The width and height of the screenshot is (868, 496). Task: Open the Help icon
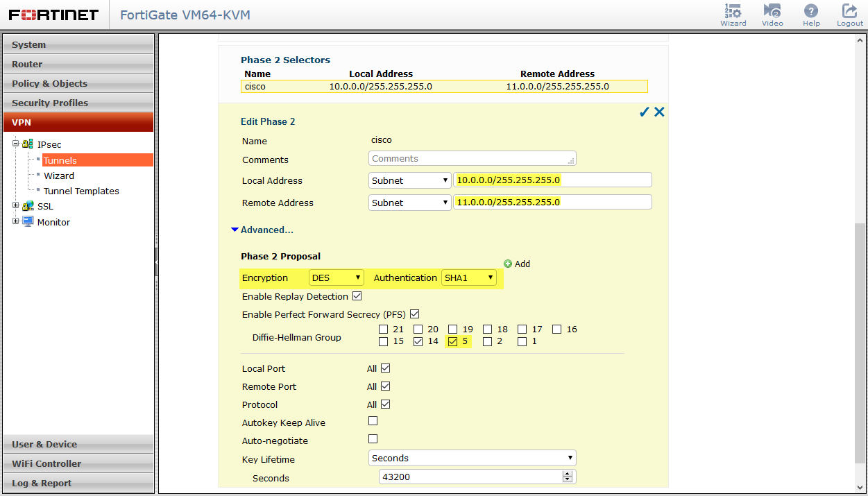[x=811, y=15]
